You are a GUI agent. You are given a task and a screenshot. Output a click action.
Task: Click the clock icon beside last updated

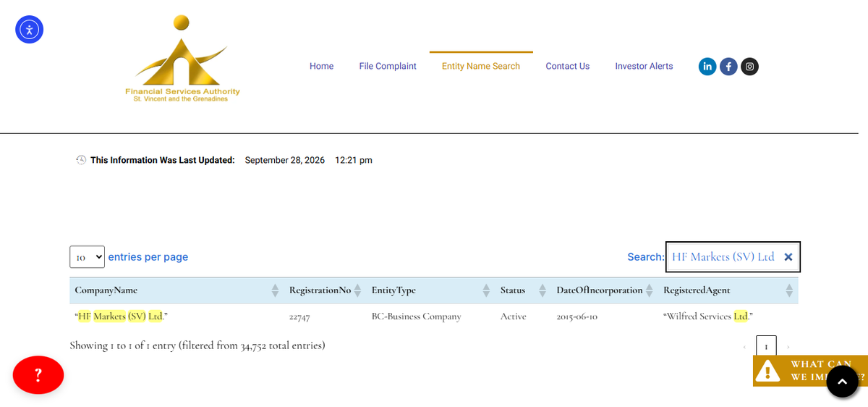[81, 160]
